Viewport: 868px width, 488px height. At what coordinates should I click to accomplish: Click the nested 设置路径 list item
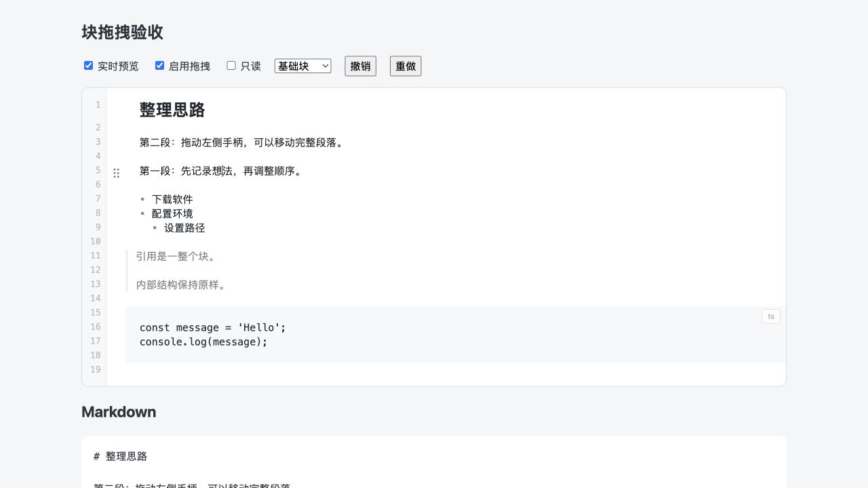coord(184,228)
